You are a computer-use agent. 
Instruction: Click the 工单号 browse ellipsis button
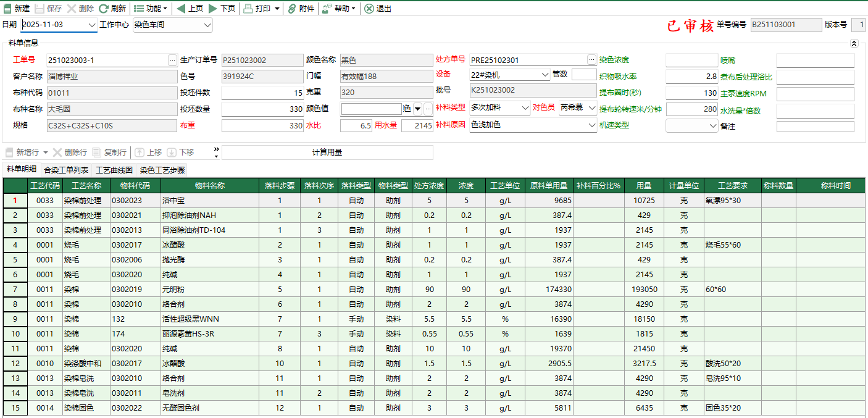click(172, 60)
